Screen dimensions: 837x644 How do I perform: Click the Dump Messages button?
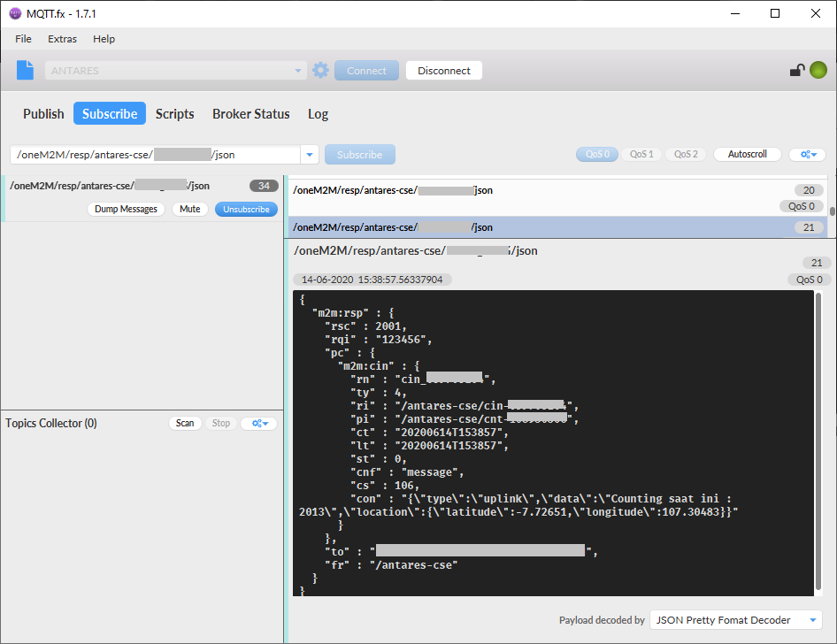126,209
